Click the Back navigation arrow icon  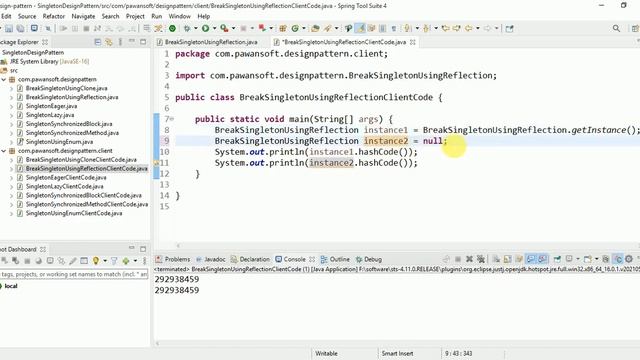[x=469, y=28]
